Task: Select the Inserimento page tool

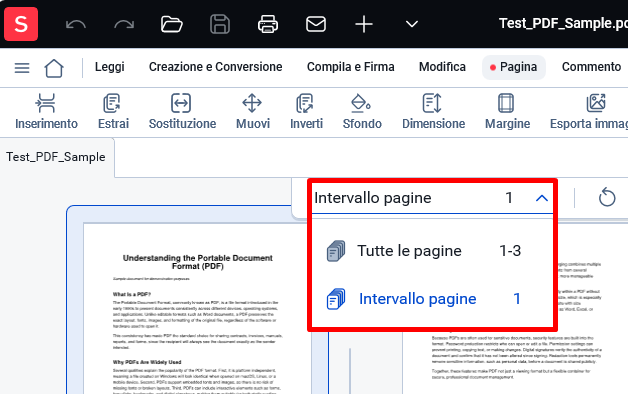Action: click(x=46, y=112)
